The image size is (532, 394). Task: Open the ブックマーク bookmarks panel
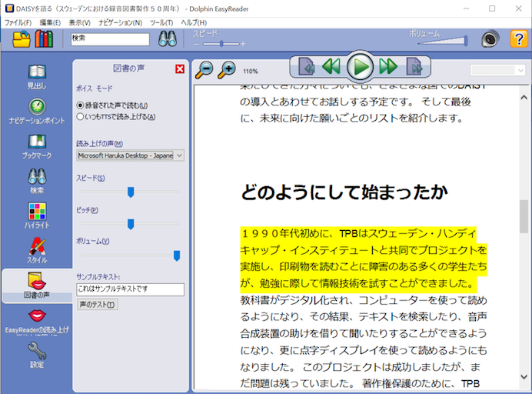(x=37, y=146)
